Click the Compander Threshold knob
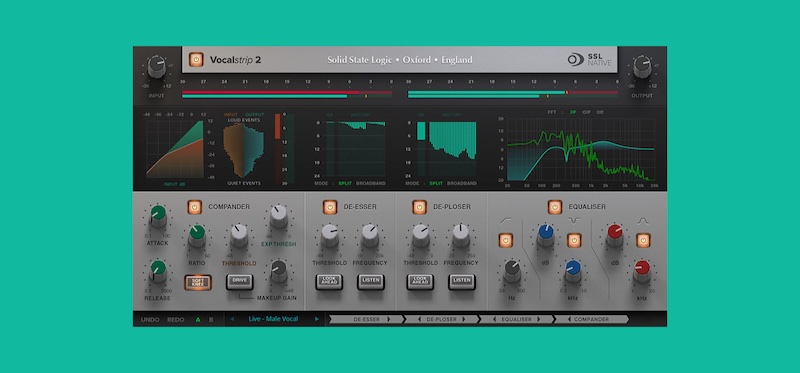Viewport: 800px width, 373px height. coord(239,236)
